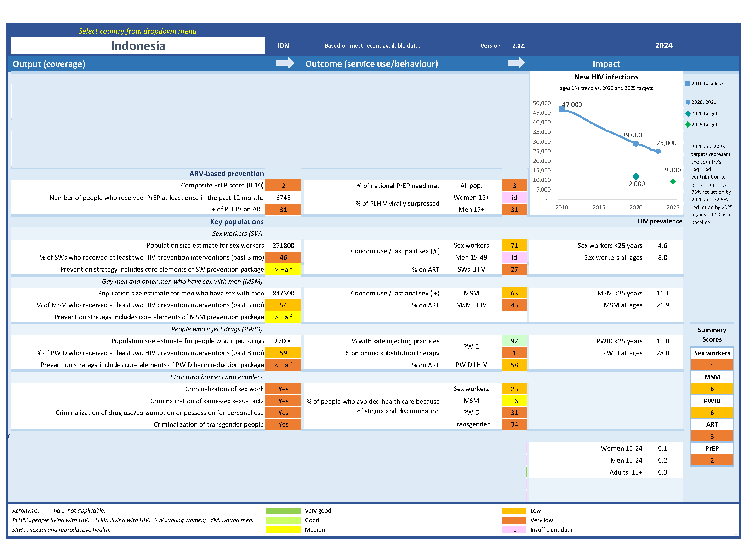Select the MSM summary score 6
Screen dimensions: 747x560
(x=712, y=389)
